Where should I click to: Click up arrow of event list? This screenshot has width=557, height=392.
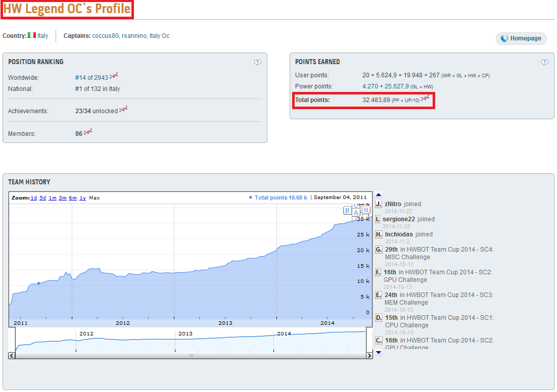point(379,194)
